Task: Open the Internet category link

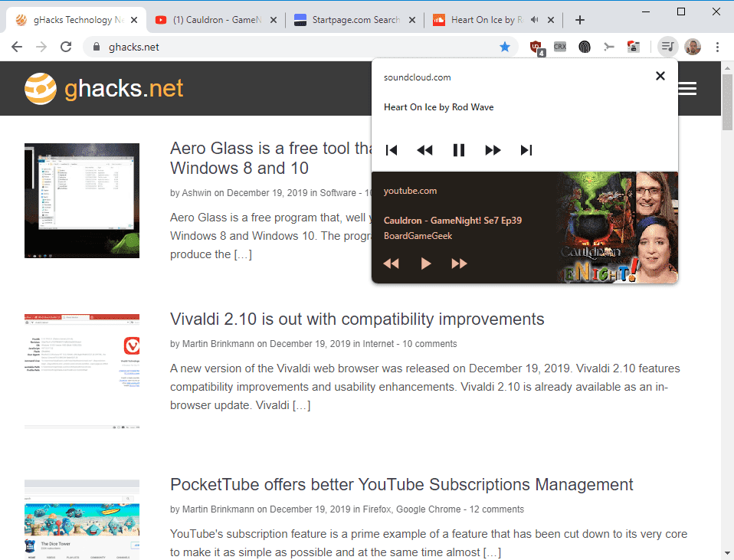Action: 378,344
